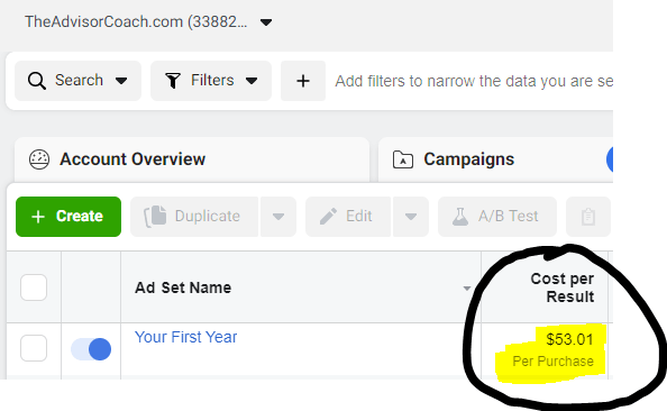The width and height of the screenshot is (667, 411).
Task: Click the Edit pencil icon
Action: [328, 216]
